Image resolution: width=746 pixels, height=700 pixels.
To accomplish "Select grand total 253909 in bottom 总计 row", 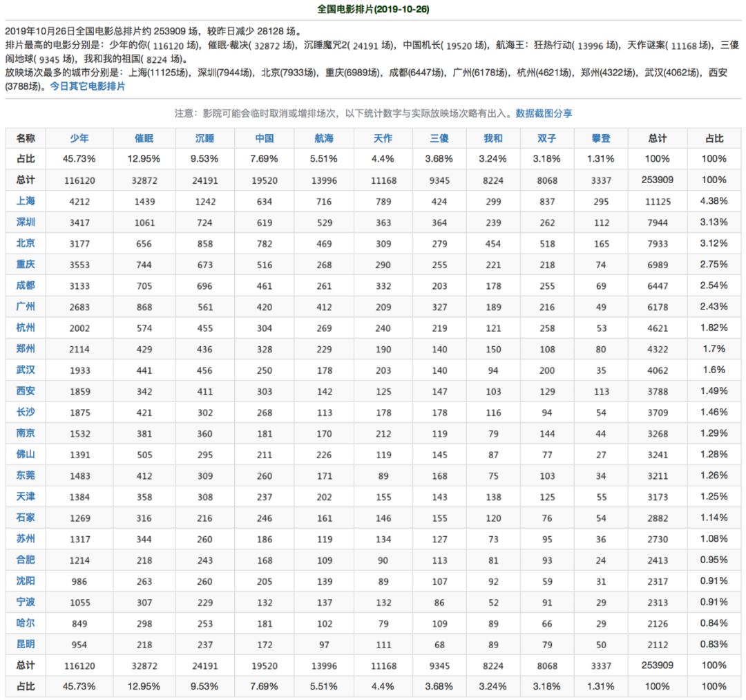I will click(x=658, y=665).
